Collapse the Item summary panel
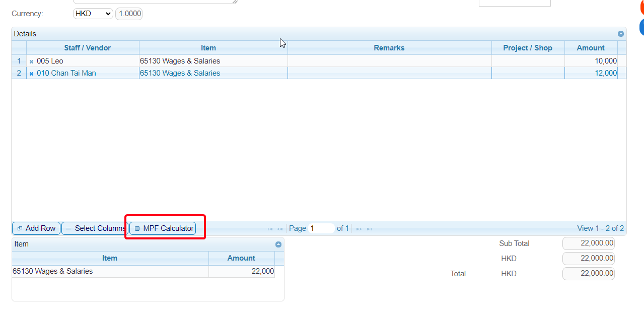 click(x=278, y=244)
